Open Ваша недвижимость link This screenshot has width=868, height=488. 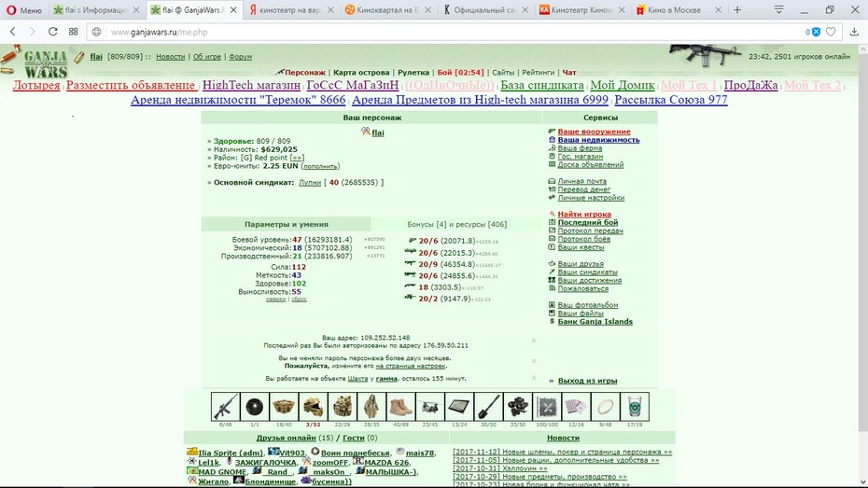[x=598, y=140]
